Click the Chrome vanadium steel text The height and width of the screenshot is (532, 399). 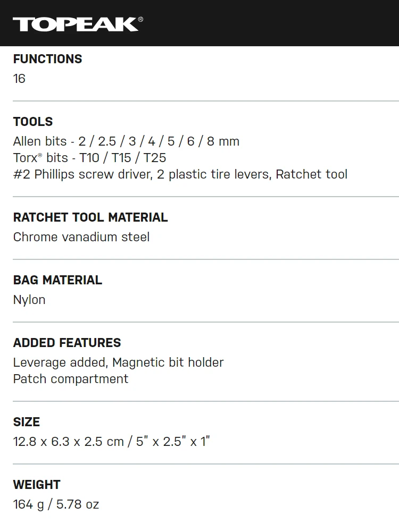tap(81, 237)
